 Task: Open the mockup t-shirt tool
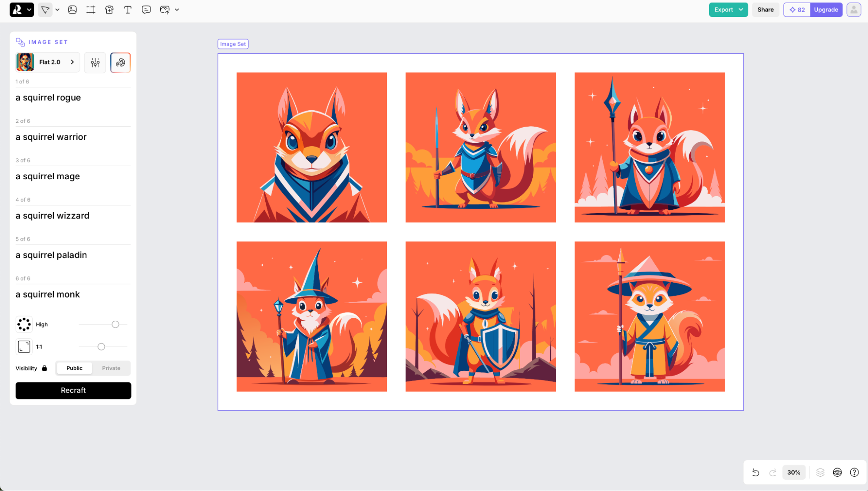(109, 10)
